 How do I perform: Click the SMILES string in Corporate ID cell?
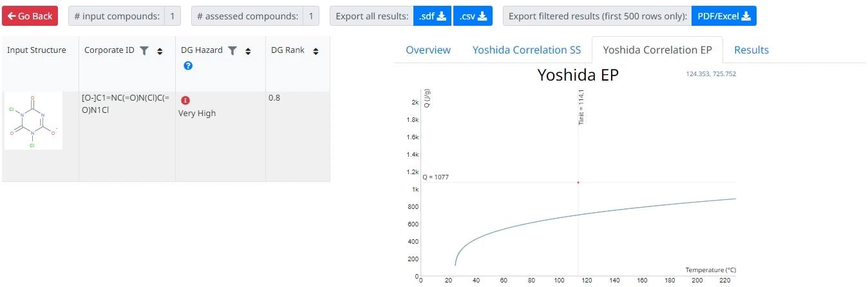coord(126,104)
